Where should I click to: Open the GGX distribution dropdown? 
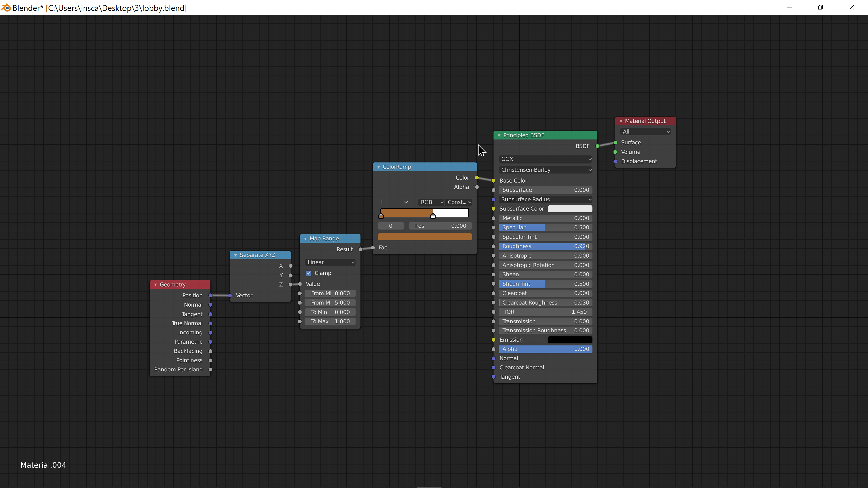[x=545, y=159]
